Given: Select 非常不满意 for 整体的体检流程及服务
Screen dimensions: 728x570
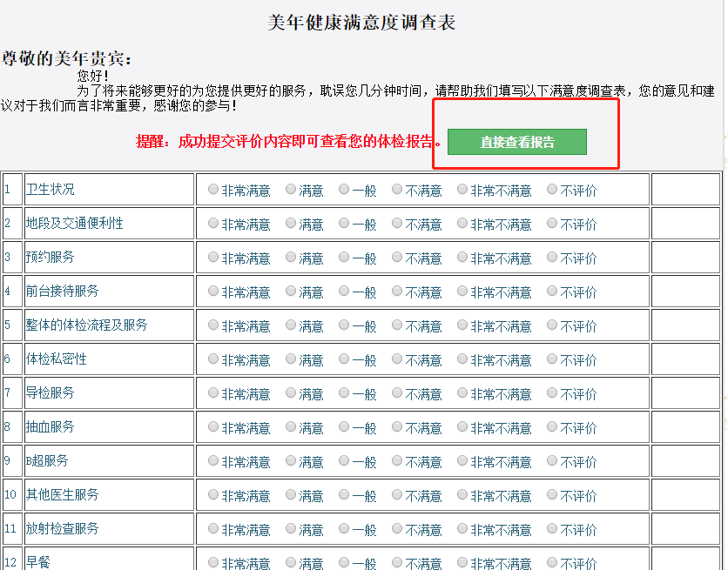Looking at the screenshot, I should pyautogui.click(x=461, y=325).
